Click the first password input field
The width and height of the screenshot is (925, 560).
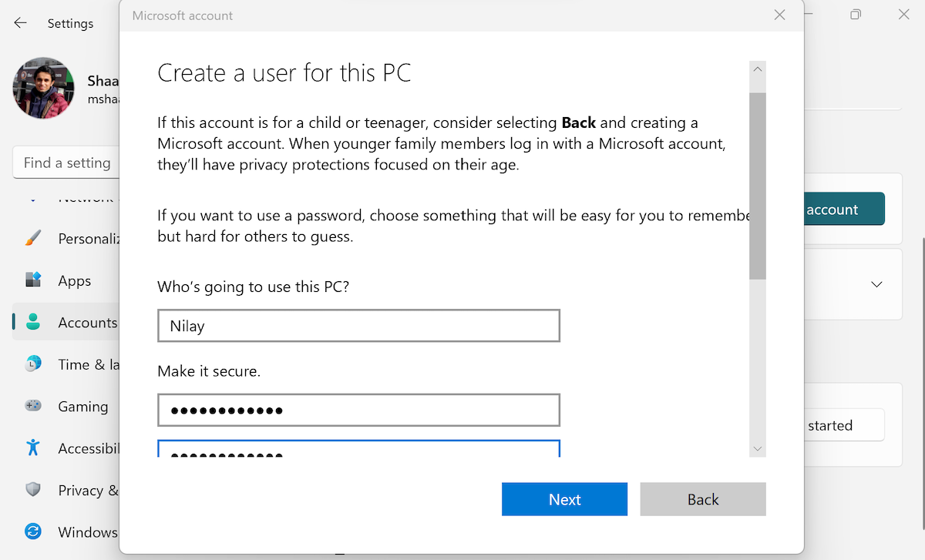(x=358, y=410)
